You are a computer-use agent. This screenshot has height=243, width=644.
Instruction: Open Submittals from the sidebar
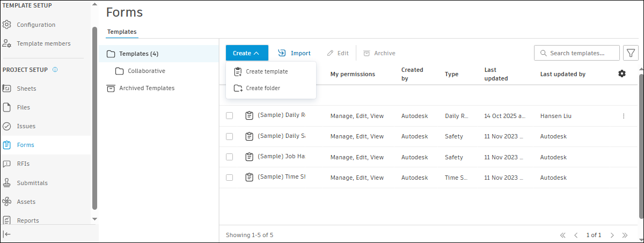pos(32,183)
